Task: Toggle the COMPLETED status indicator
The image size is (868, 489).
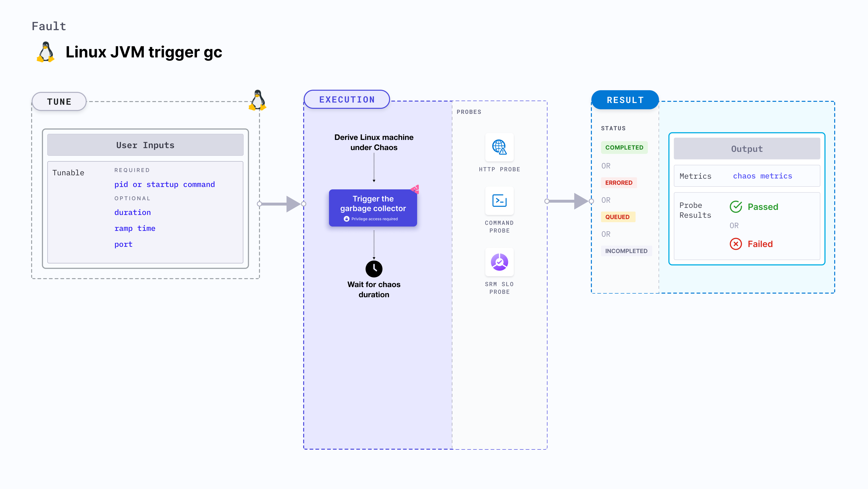Action: [x=624, y=148]
